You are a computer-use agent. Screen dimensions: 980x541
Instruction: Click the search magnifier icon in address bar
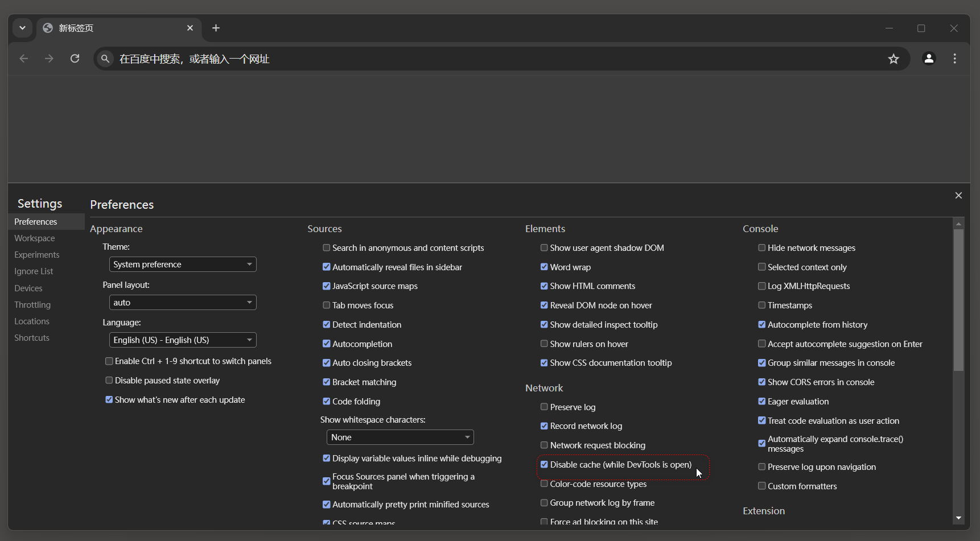pos(105,59)
